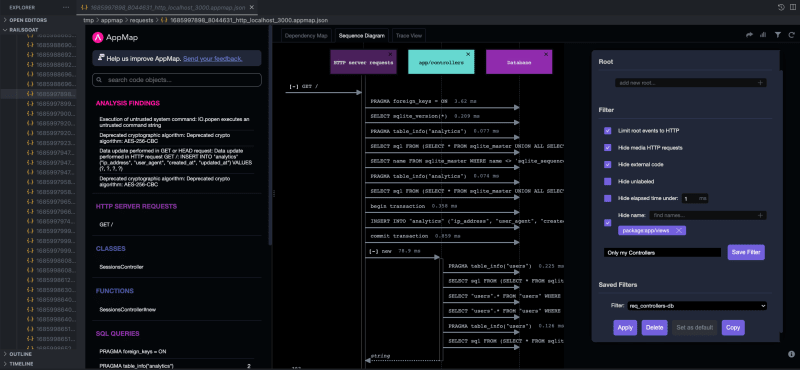
Task: Click the find names input
Action: pyautogui.click(x=707, y=215)
